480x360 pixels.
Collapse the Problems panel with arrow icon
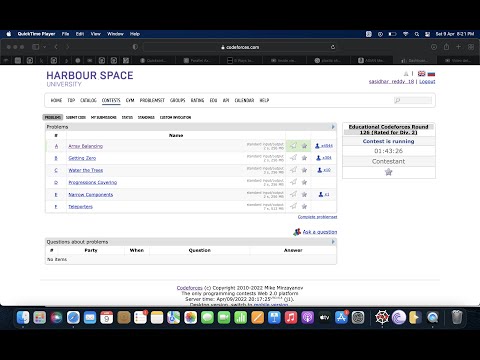333,127
